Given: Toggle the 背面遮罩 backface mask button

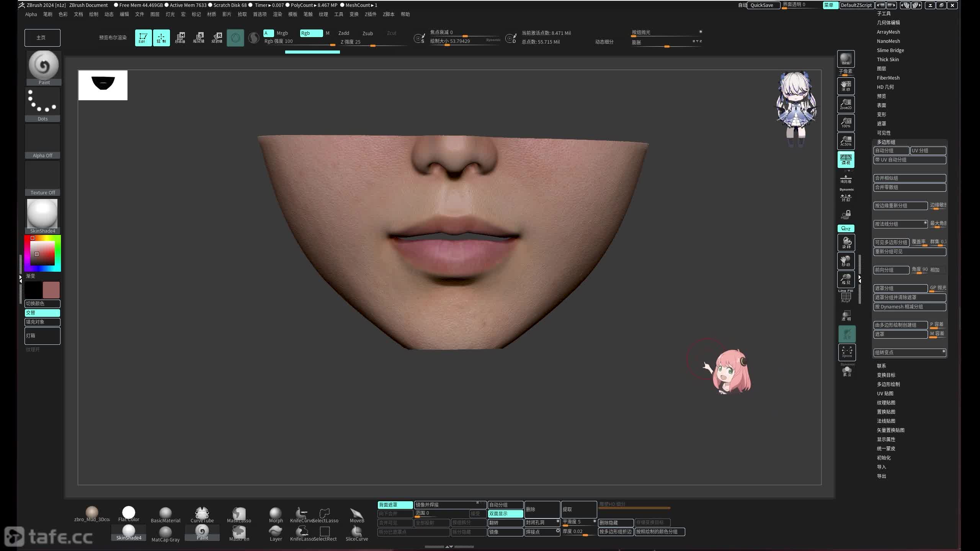Looking at the screenshot, I should pos(395,505).
